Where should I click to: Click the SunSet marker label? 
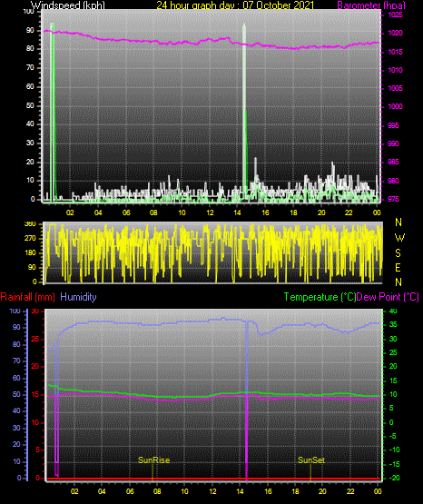(311, 460)
